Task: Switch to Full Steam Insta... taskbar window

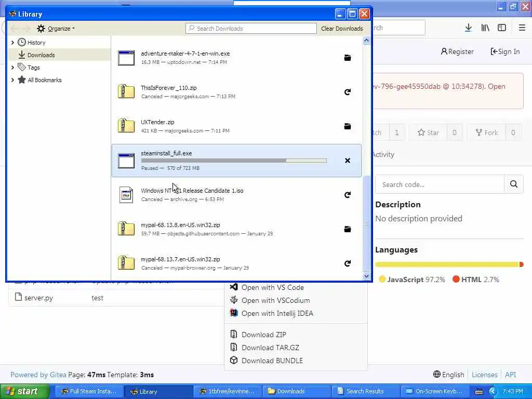Action: [89, 392]
